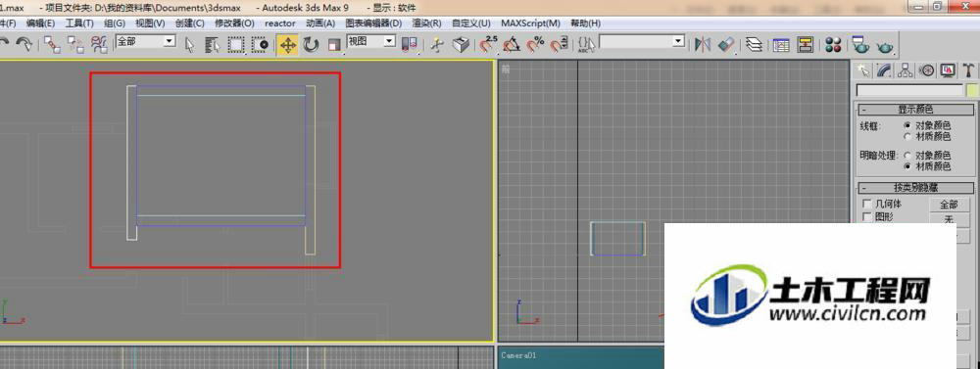This screenshot has height=369, width=980.
Task: Activate the Select and Move tool
Action: tap(287, 44)
